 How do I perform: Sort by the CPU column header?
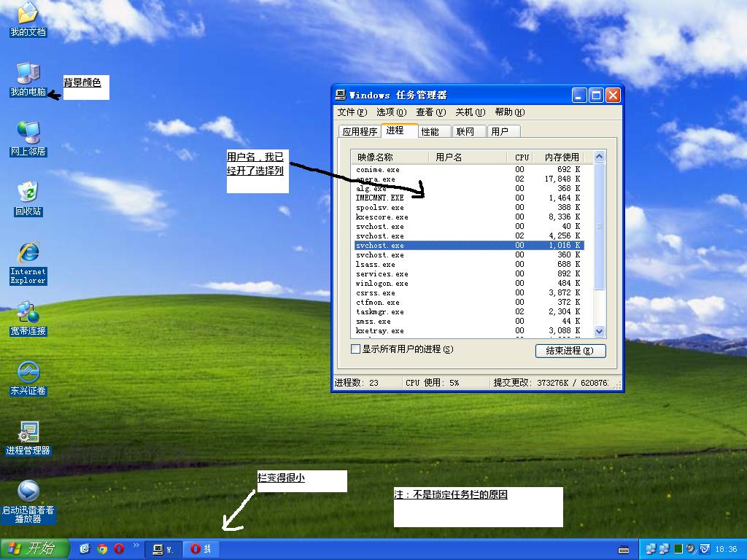point(519,157)
